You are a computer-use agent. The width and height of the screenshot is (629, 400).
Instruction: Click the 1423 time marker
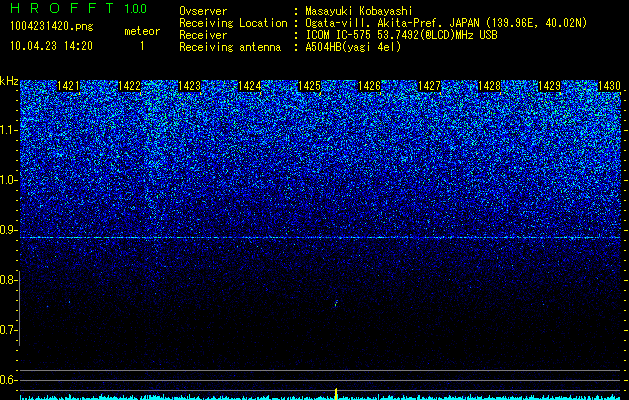tap(189, 86)
